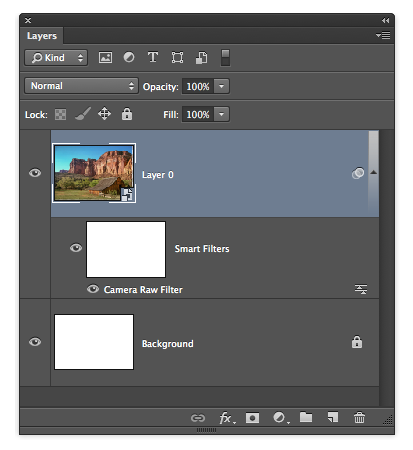Image resolution: width=413 pixels, height=450 pixels.
Task: Turn layer filtering on or off switch
Action: pos(225,58)
